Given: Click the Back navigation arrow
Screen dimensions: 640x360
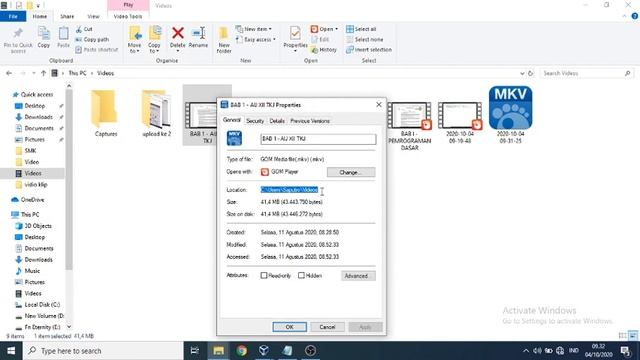Looking at the screenshot, I should coord(9,73).
